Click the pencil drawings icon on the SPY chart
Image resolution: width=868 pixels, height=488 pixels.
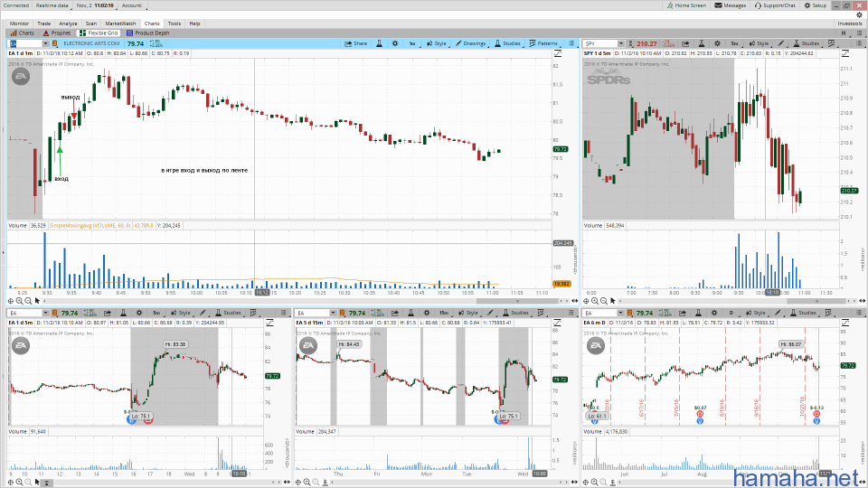[780, 43]
